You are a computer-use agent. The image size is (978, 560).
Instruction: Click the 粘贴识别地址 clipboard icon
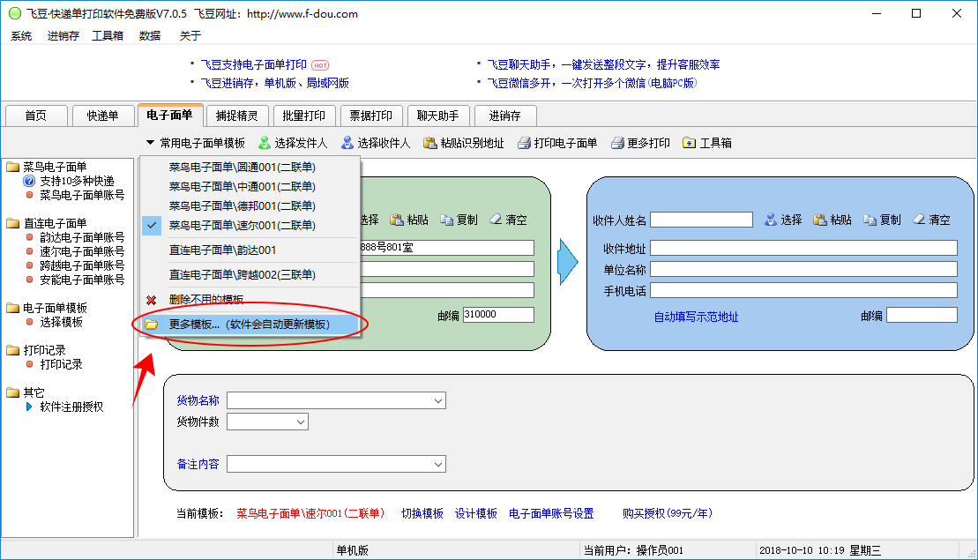point(429,143)
